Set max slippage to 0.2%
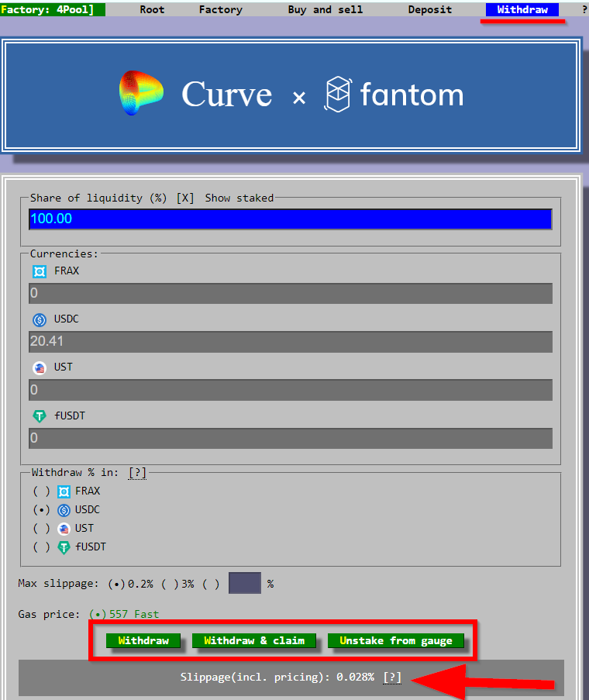Screen dimensions: 589x700 116,584
